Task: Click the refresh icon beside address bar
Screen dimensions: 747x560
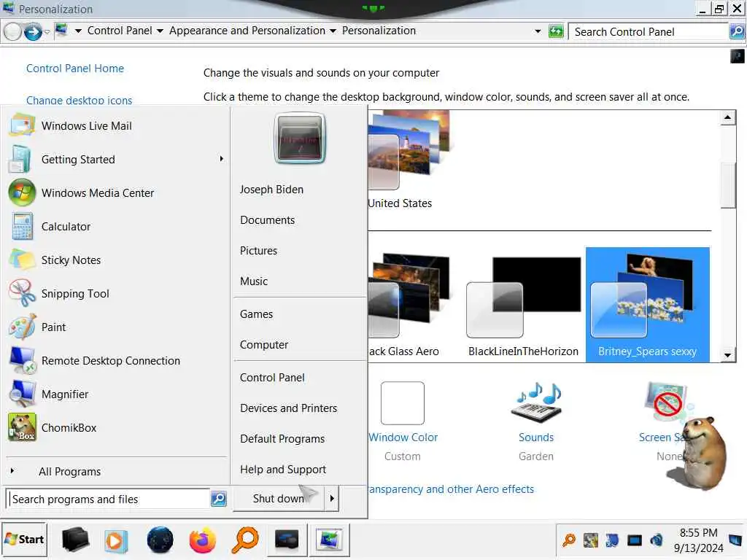Action: (555, 31)
